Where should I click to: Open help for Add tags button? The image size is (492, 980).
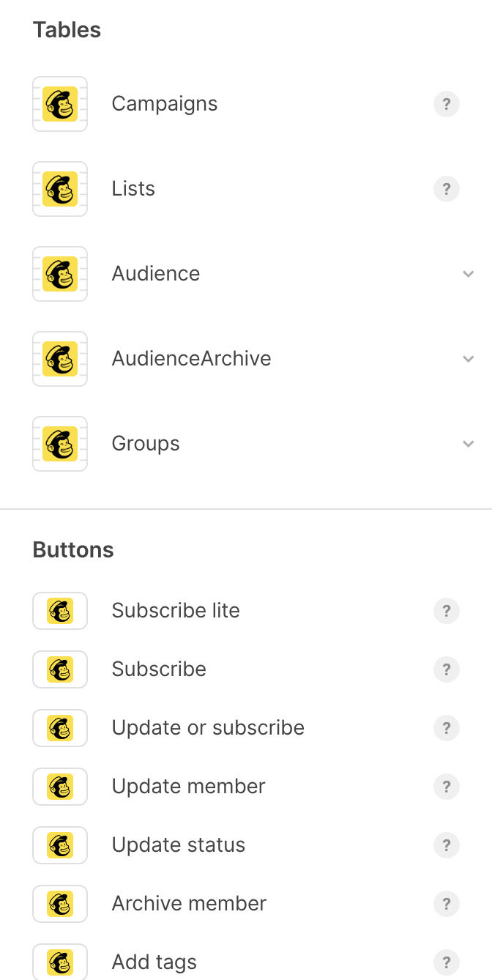[x=447, y=962]
